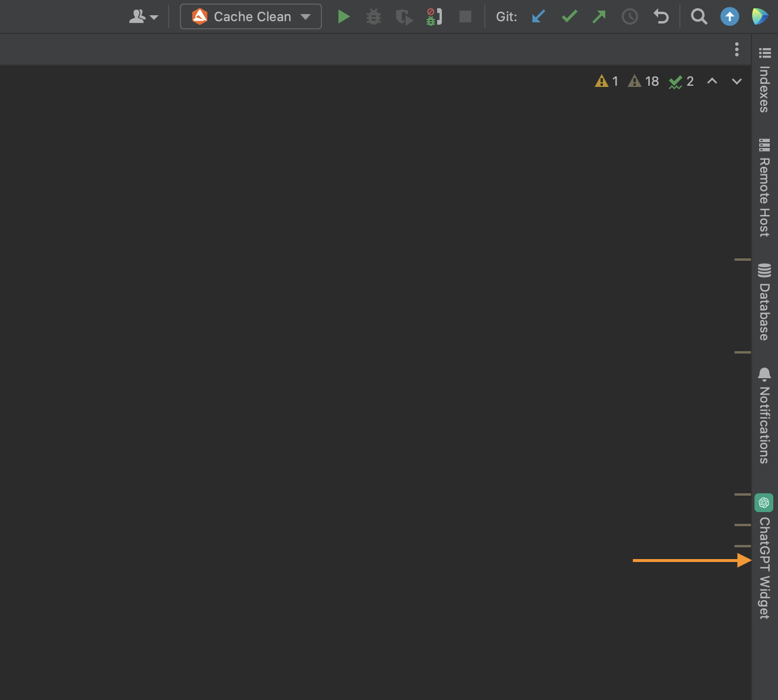Start debugging with the bug icon

[374, 16]
